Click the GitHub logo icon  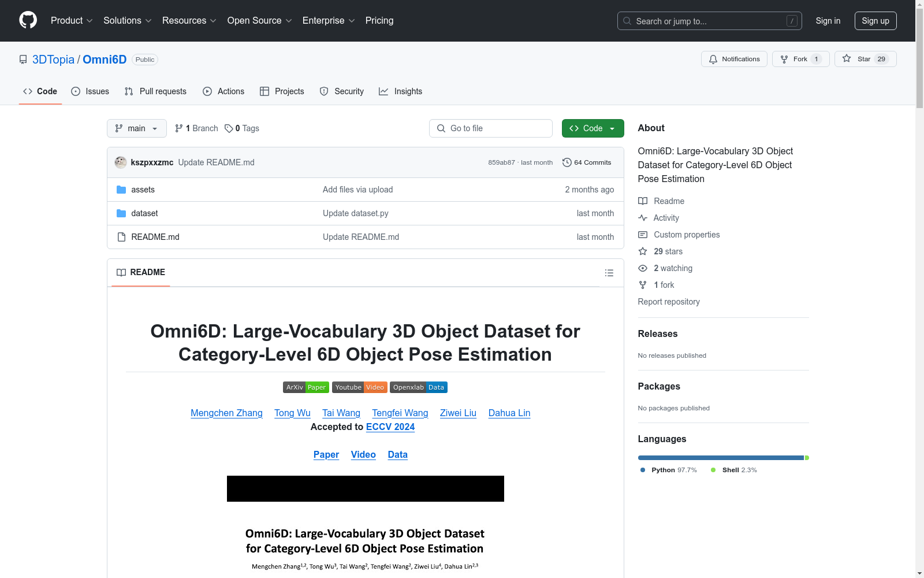[28, 20]
